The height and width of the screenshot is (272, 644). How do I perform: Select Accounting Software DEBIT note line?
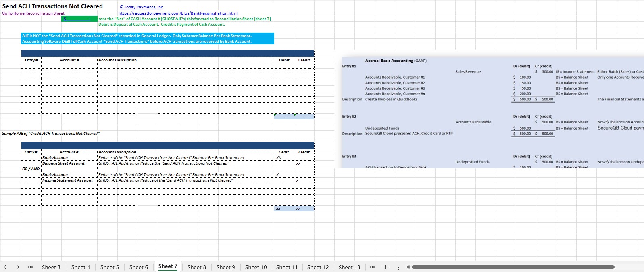click(148, 42)
